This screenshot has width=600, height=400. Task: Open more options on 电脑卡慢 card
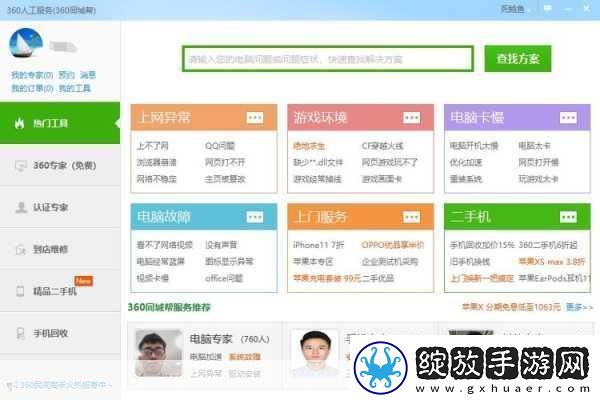pos(568,118)
